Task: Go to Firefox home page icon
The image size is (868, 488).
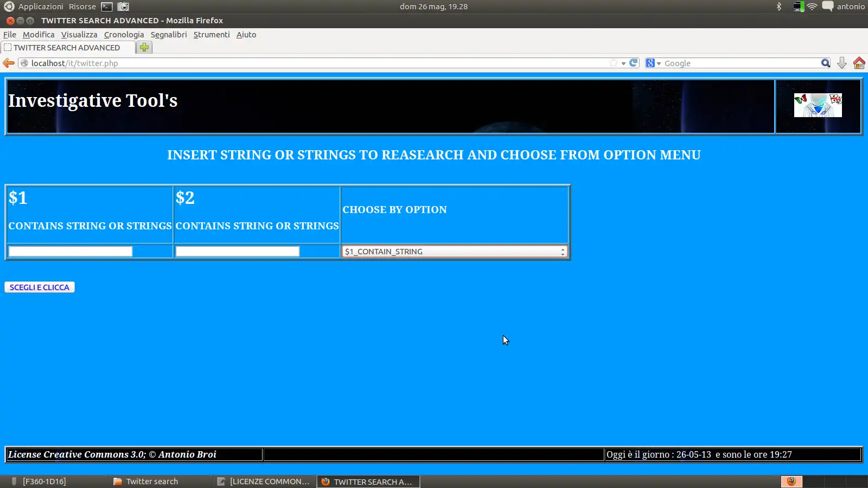Action: coord(859,63)
